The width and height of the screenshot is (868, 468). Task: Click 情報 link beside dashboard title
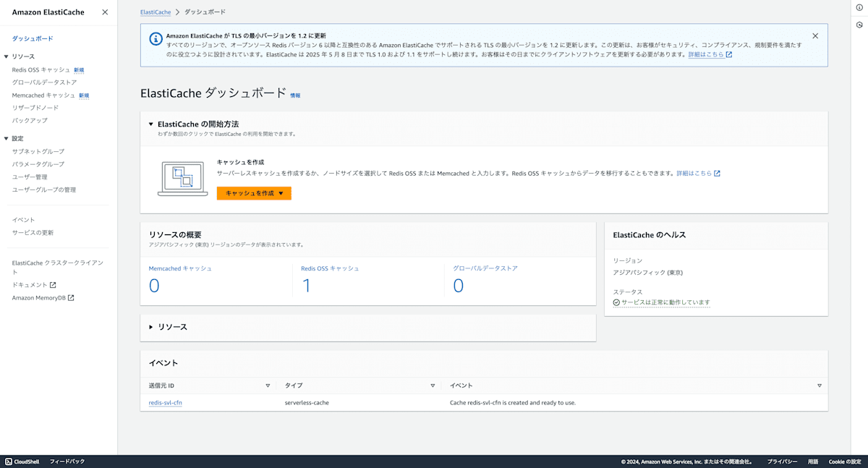coord(295,95)
